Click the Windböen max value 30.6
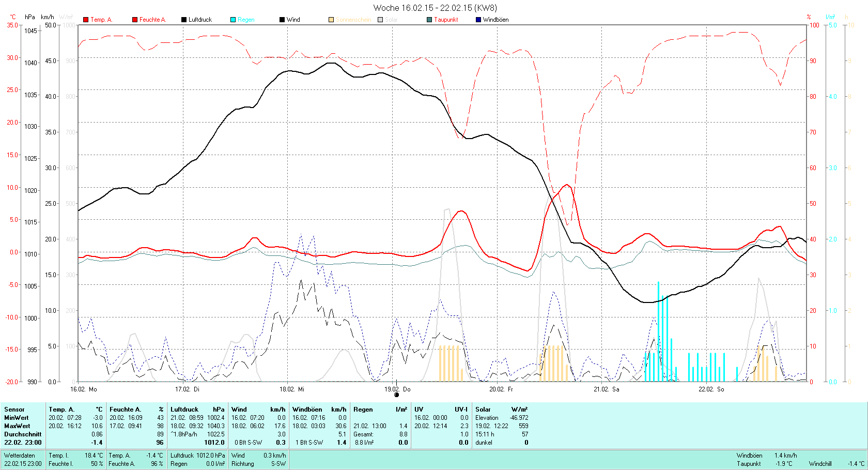This screenshot has width=868, height=470. 341,426
